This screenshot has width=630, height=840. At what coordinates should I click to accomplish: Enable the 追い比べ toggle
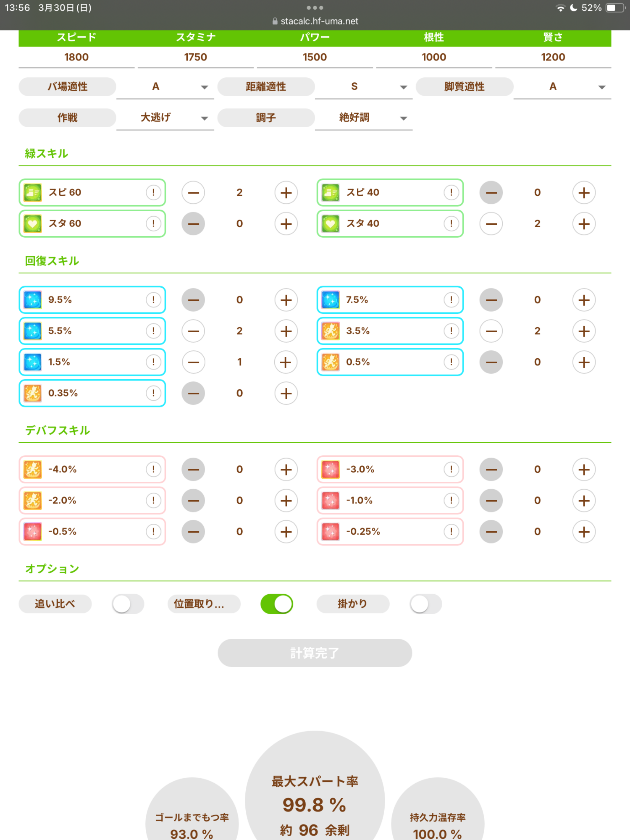pos(128,604)
